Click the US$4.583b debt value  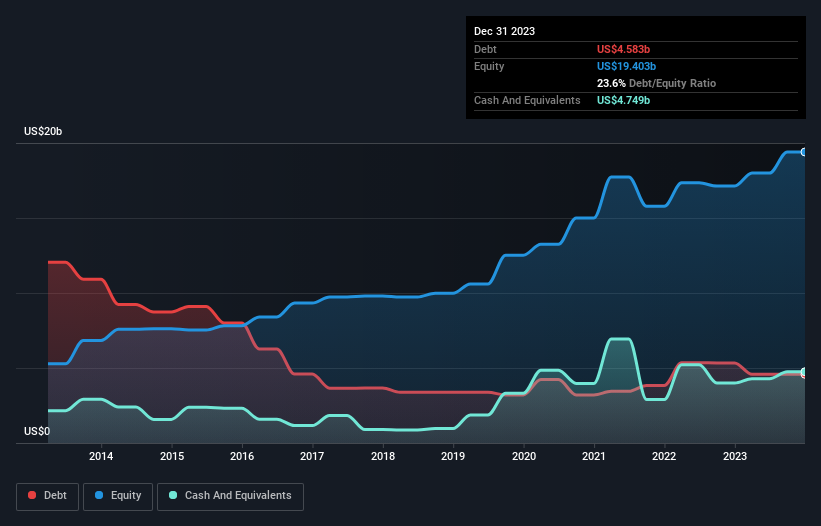[623, 49]
